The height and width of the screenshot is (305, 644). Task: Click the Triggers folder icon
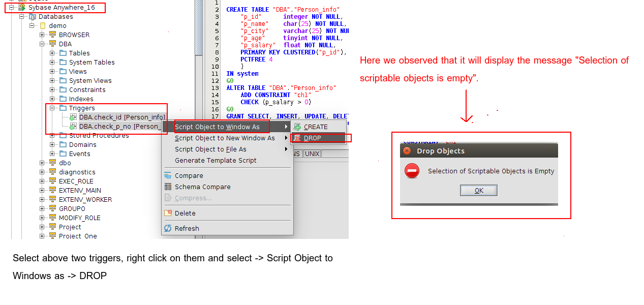tap(63, 108)
